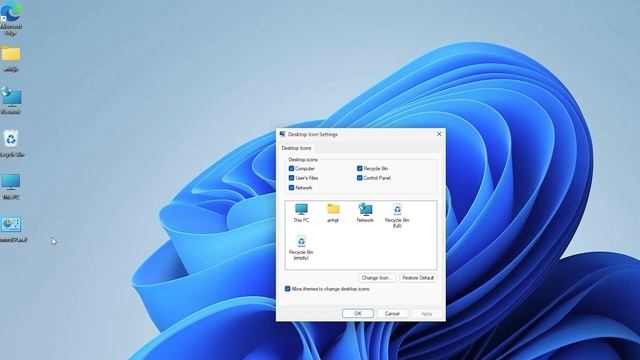Screen dimensions: 640x360
Task: Select the user folder icon in the preview list
Action: click(333, 213)
